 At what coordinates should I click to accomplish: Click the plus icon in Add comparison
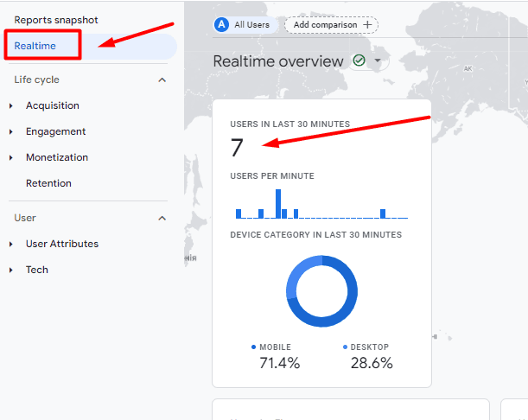tap(368, 25)
